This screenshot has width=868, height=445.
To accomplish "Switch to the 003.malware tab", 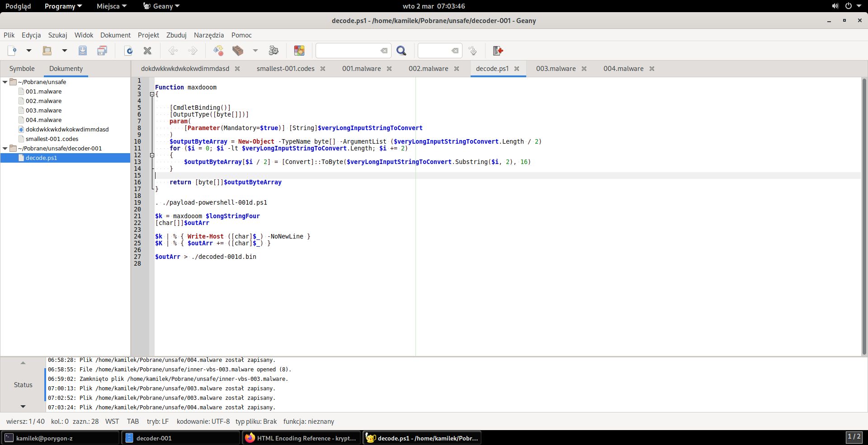I will click(556, 69).
